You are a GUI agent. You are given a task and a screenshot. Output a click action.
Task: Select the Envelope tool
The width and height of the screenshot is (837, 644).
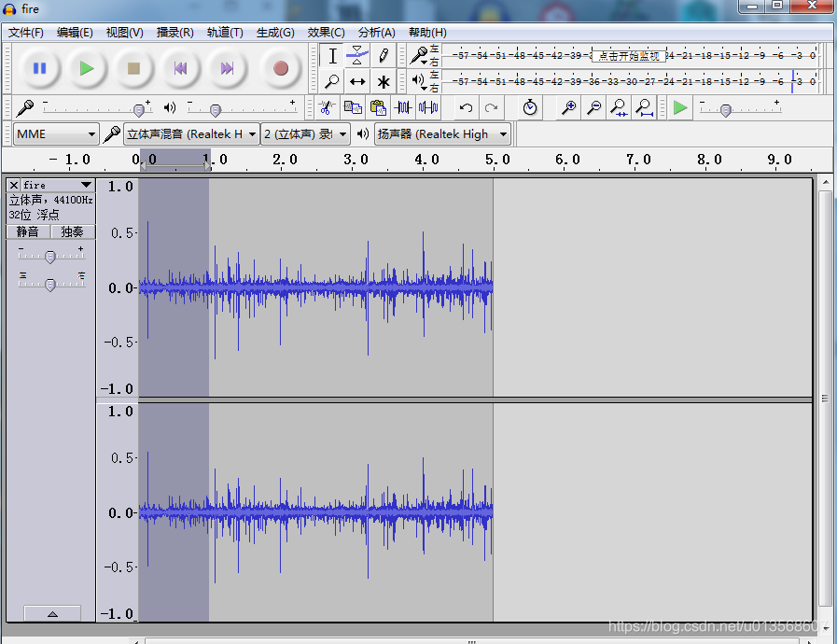pyautogui.click(x=357, y=56)
